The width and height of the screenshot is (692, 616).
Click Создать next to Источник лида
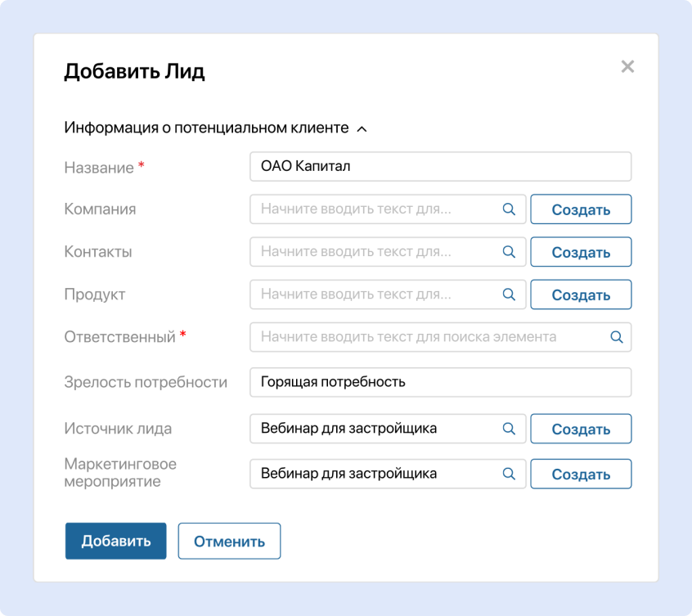[x=581, y=429]
